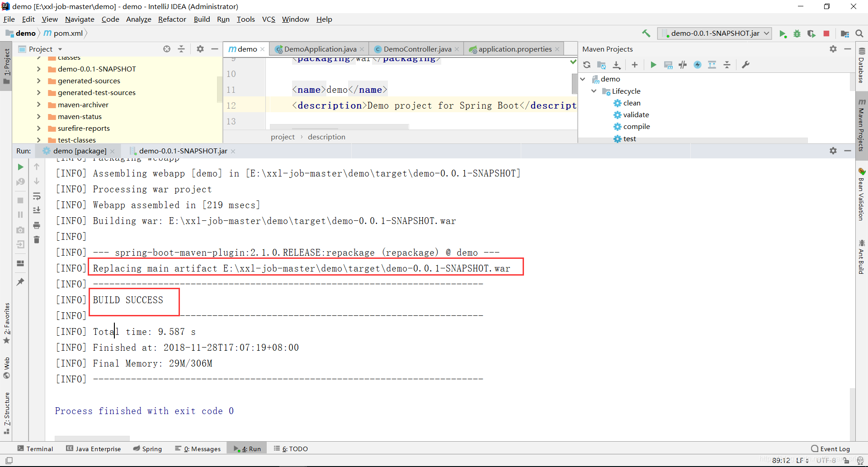Generate sources and update folders in Maven

pyautogui.click(x=601, y=65)
